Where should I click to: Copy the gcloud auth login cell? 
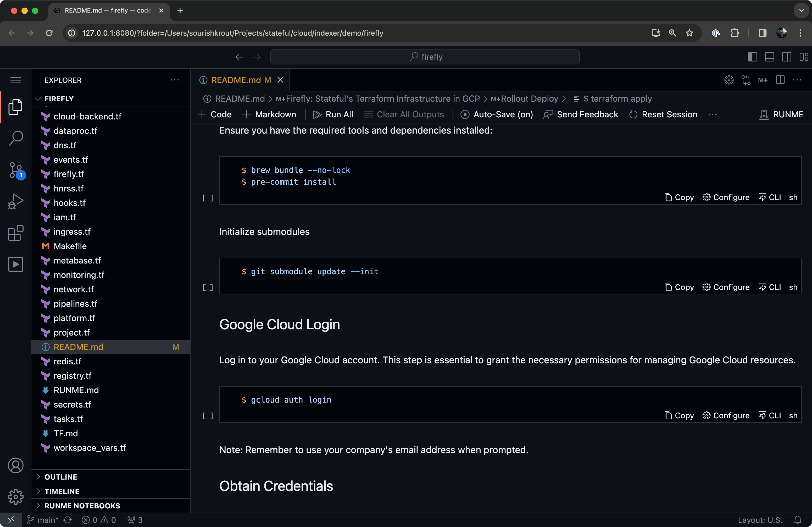pos(679,415)
